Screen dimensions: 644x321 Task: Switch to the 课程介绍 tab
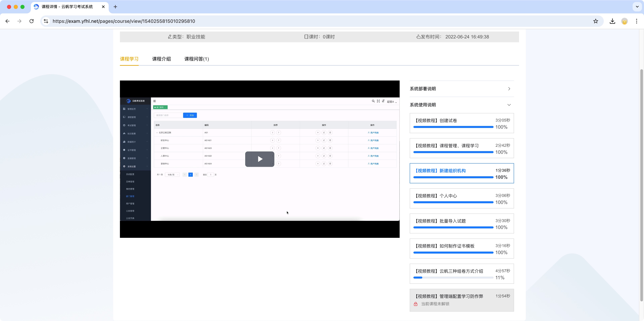(x=161, y=59)
